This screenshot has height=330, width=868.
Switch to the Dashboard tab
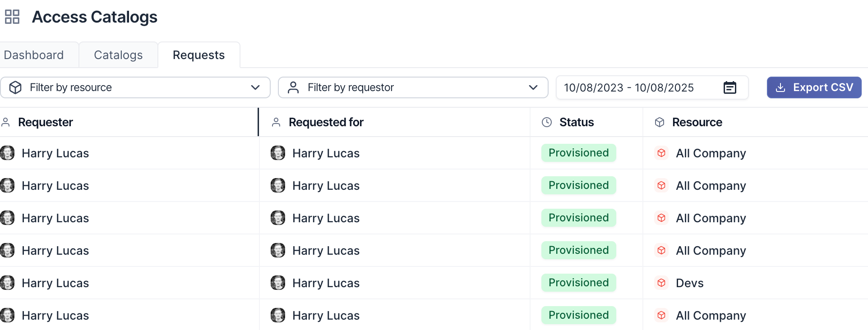[x=34, y=55]
